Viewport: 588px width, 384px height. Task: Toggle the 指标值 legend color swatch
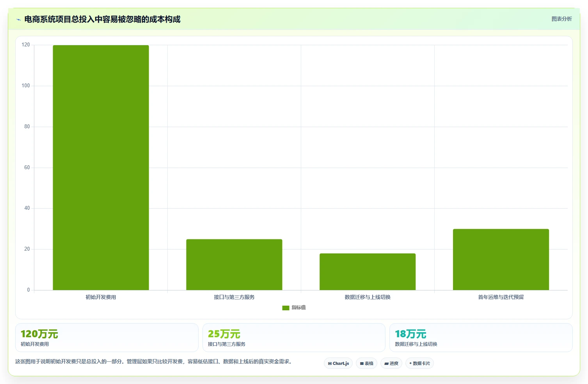tap(286, 308)
